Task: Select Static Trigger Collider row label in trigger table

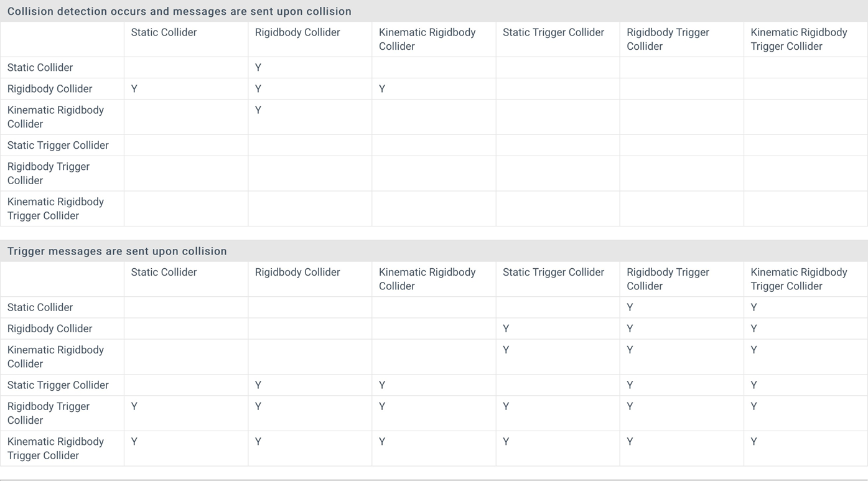Action: 58,385
